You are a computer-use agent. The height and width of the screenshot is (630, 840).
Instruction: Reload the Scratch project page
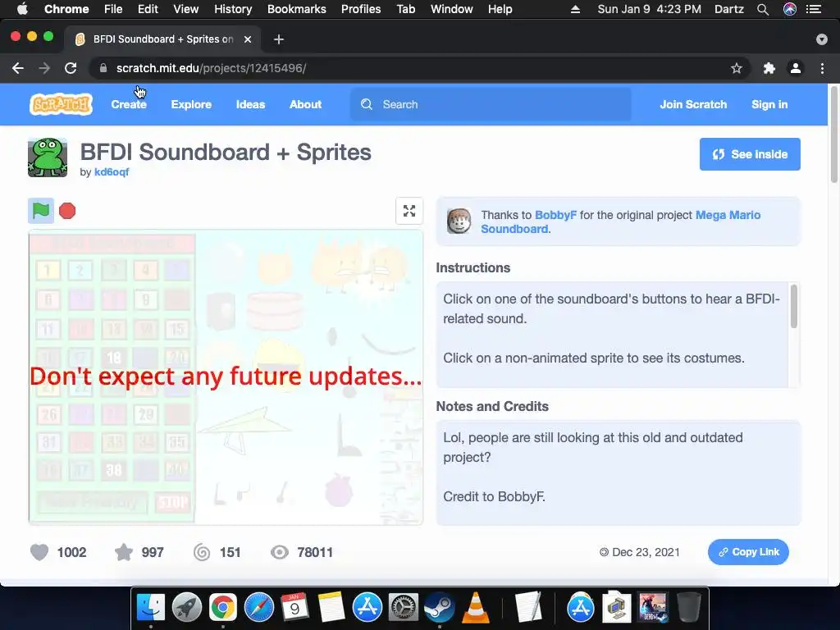point(71,68)
